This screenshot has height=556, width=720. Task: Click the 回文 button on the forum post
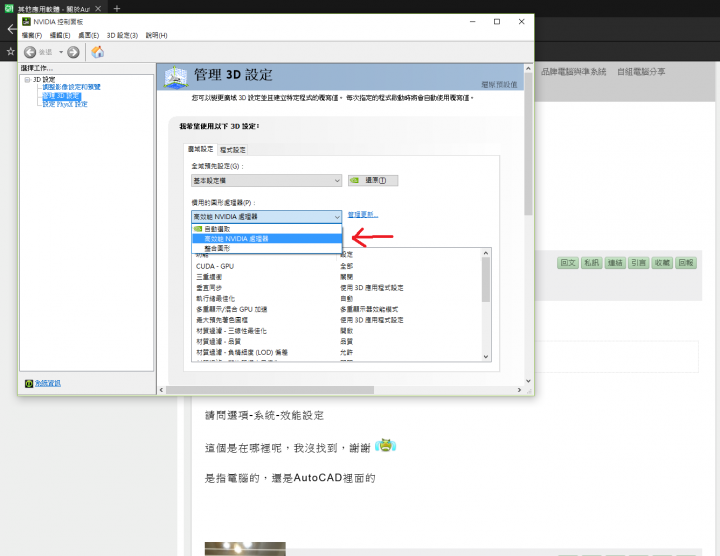(568, 263)
